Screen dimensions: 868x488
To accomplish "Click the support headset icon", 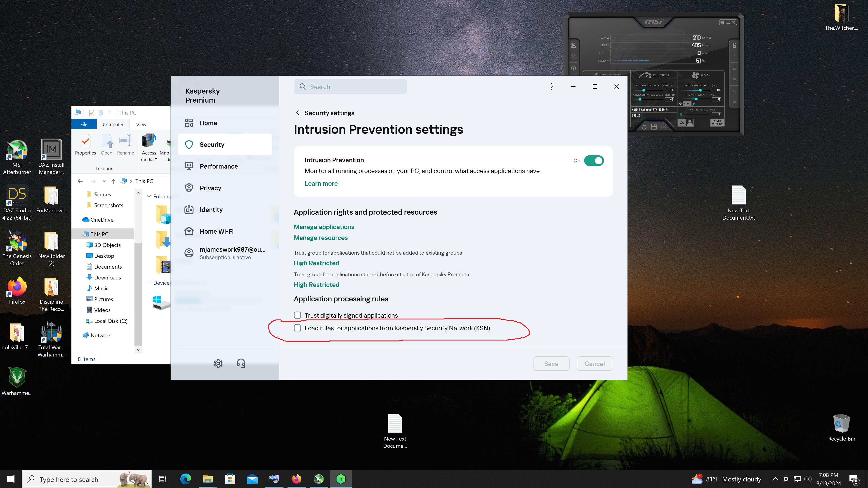I will coord(241,363).
